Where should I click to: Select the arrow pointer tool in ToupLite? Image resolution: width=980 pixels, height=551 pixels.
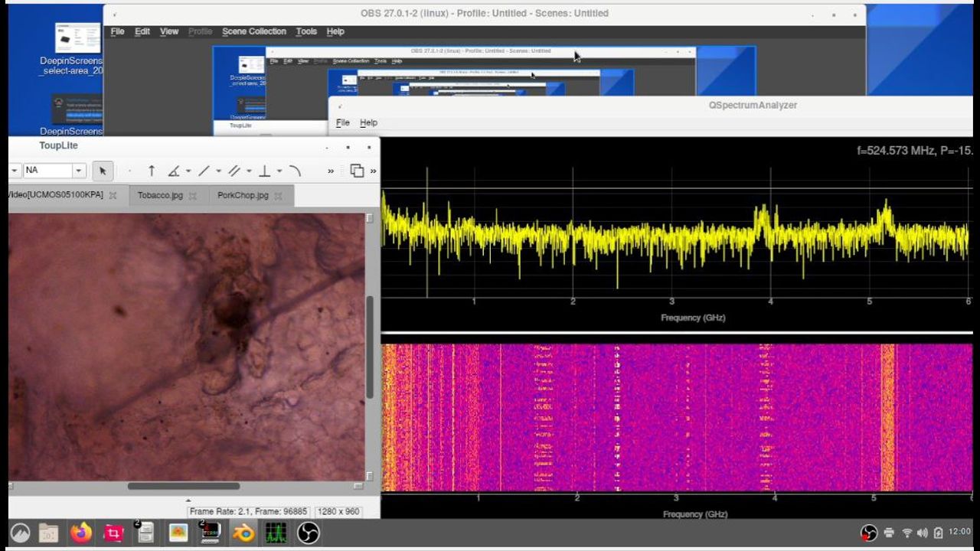pos(103,171)
